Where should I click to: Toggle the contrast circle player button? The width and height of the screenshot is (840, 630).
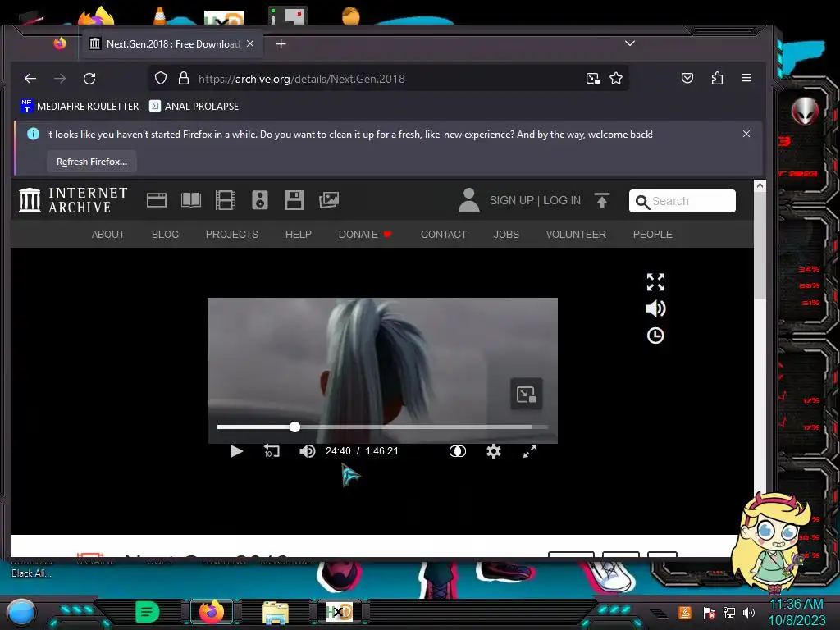(458, 451)
